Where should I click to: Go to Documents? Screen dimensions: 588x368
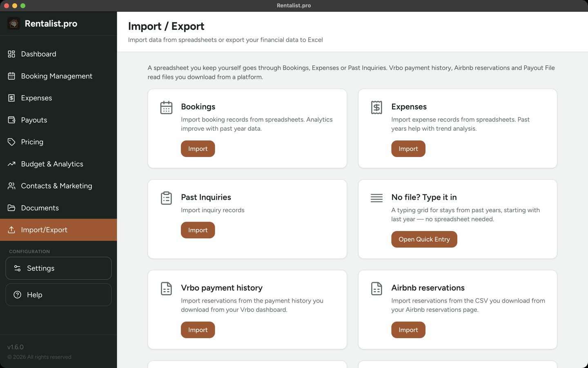58,208
